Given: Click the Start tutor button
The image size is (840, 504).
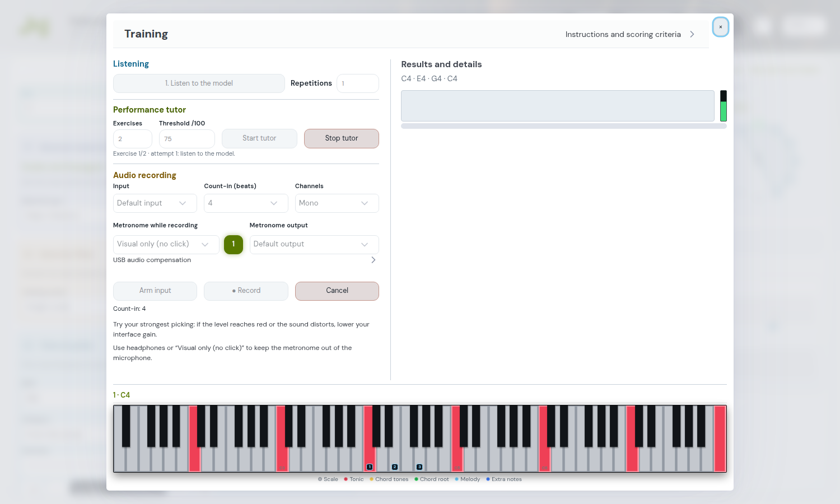Looking at the screenshot, I should coord(259,138).
